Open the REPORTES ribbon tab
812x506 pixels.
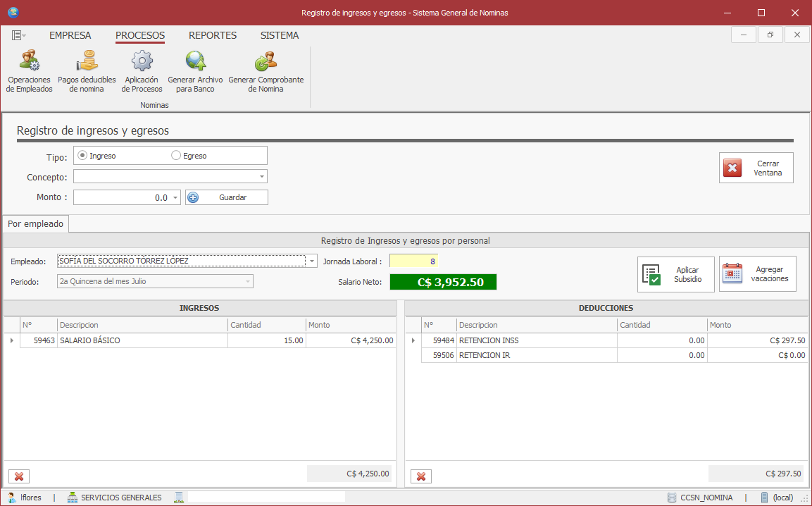[213, 35]
